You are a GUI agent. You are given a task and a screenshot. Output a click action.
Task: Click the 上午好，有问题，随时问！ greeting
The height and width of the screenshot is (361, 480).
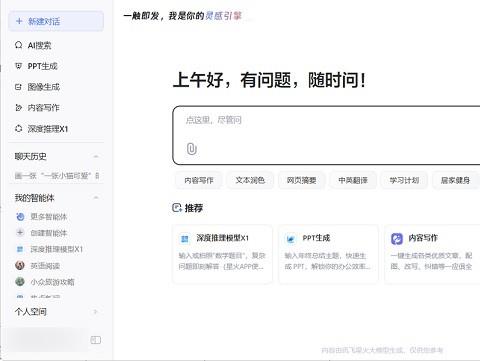click(x=270, y=80)
